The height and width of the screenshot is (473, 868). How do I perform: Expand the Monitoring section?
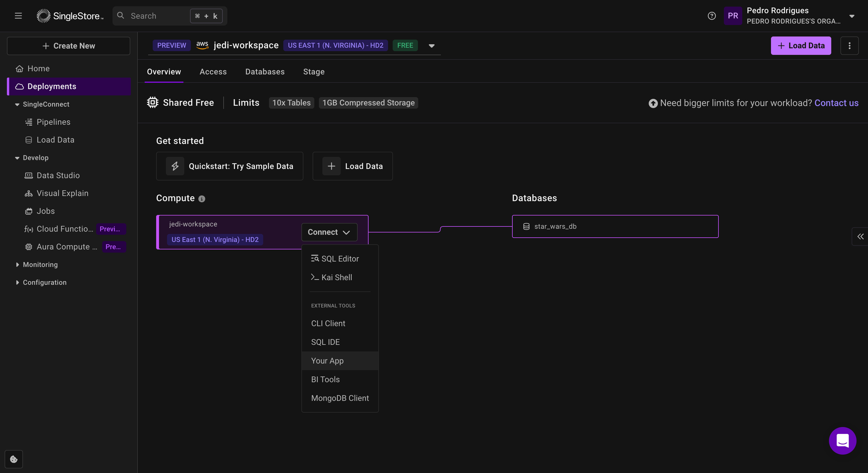coord(40,264)
